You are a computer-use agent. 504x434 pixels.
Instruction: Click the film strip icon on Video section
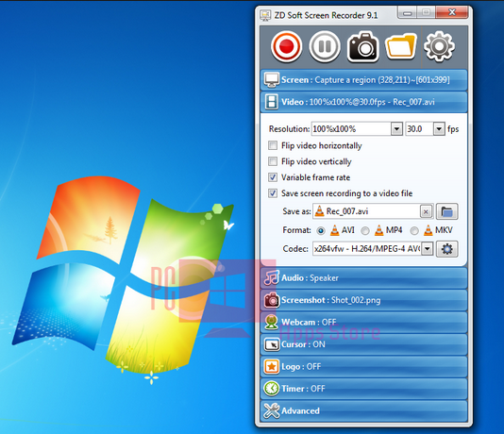point(272,102)
